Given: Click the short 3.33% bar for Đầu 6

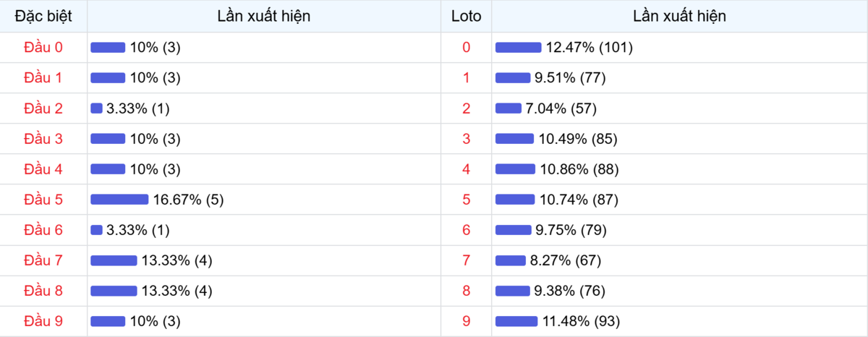Looking at the screenshot, I should (x=96, y=230).
